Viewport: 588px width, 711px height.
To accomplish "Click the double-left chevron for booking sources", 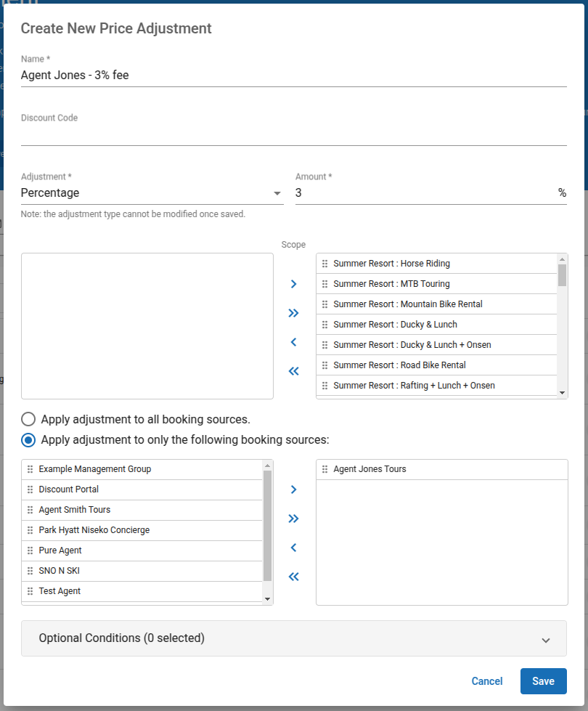I will pos(293,577).
